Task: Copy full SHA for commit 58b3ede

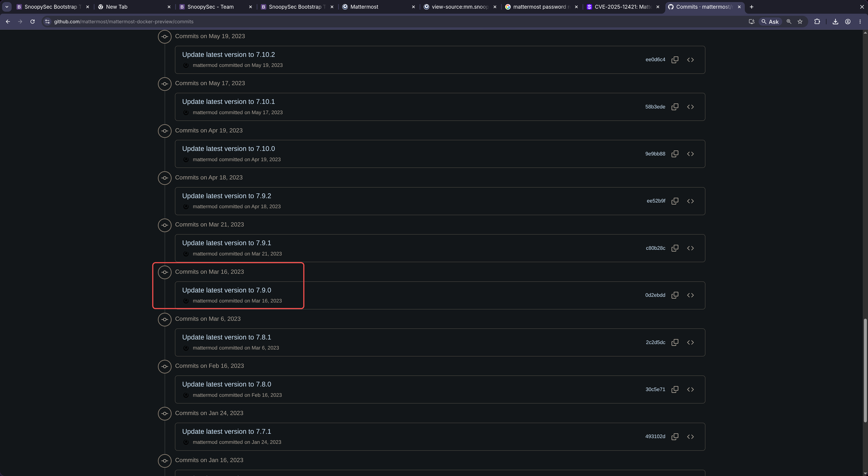Action: click(x=675, y=107)
